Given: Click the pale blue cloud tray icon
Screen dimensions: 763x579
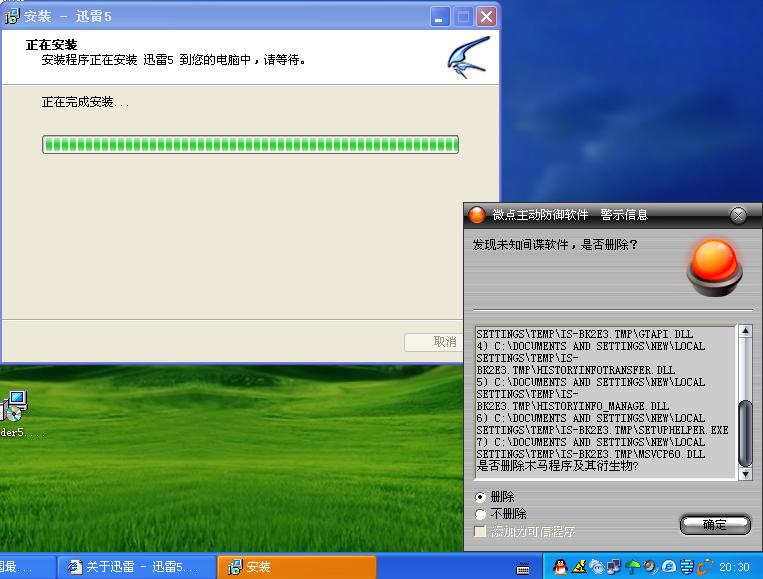Looking at the screenshot, I should click(597, 566).
